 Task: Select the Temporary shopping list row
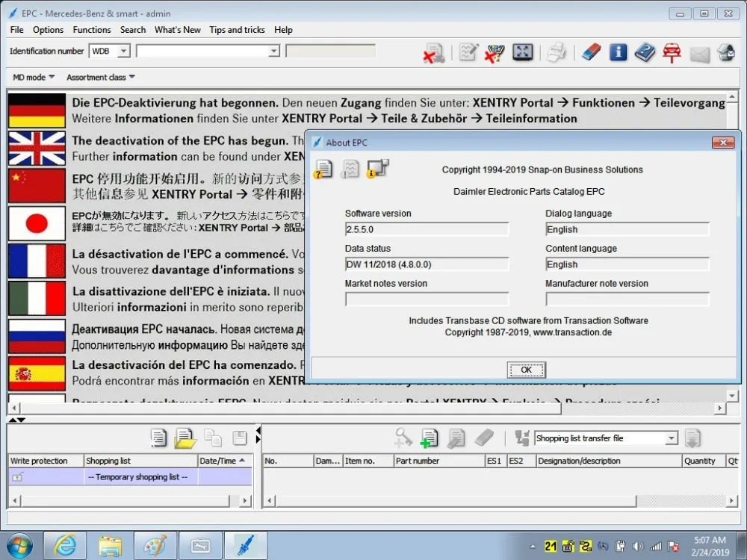point(130,476)
